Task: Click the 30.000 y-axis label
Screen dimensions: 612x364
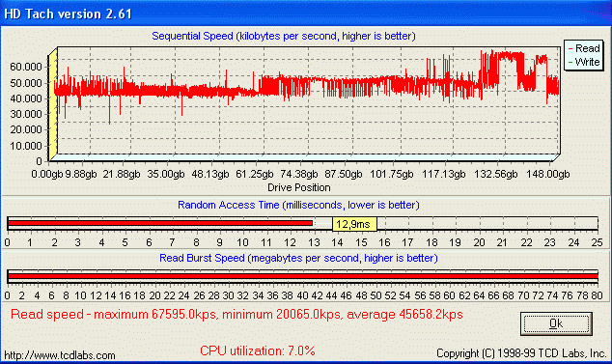Action: [26, 114]
